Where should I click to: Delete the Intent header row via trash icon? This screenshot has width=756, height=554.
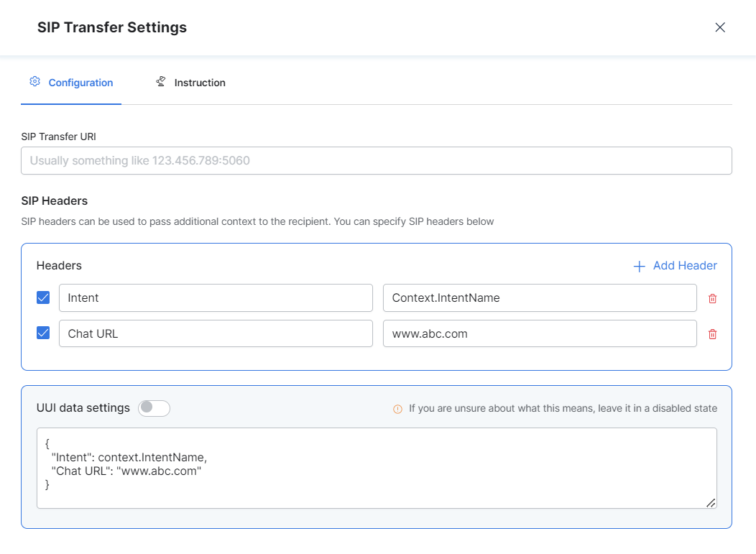(x=712, y=297)
